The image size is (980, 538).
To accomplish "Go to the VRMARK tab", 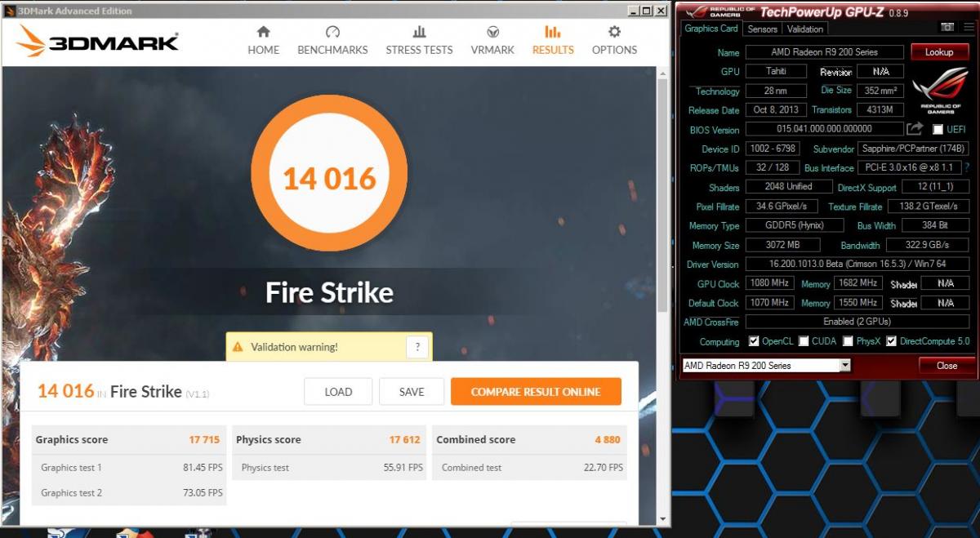I will click(492, 41).
